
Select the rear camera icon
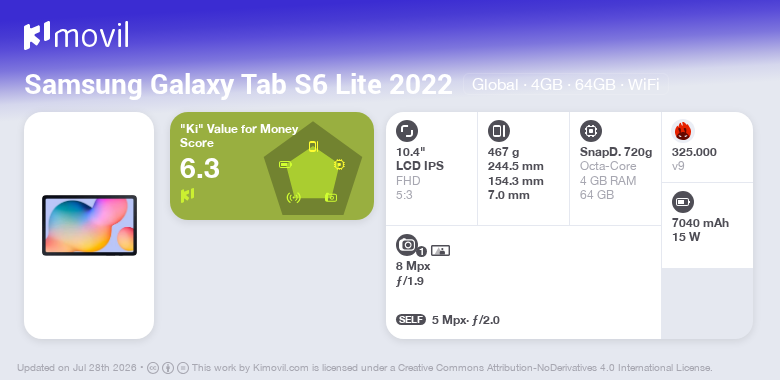(x=407, y=244)
